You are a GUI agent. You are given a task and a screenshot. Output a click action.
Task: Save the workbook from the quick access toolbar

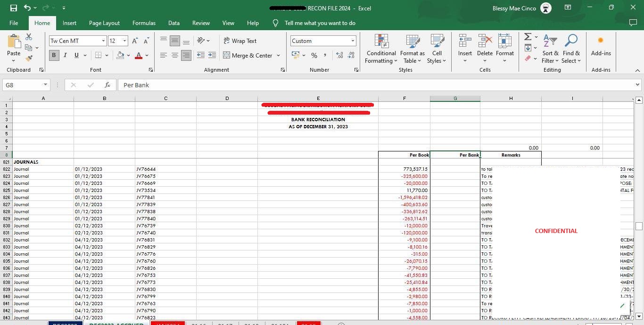pyautogui.click(x=13, y=8)
